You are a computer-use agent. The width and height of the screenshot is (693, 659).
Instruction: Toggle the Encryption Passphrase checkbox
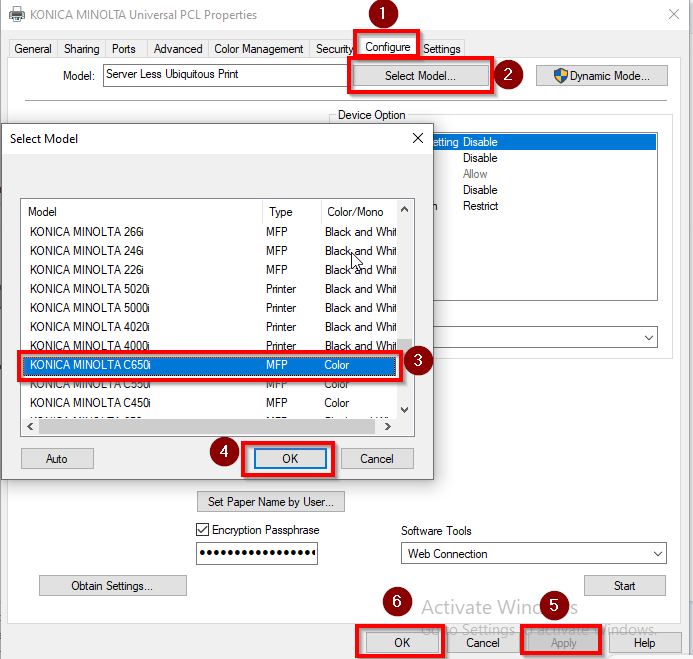(202, 530)
